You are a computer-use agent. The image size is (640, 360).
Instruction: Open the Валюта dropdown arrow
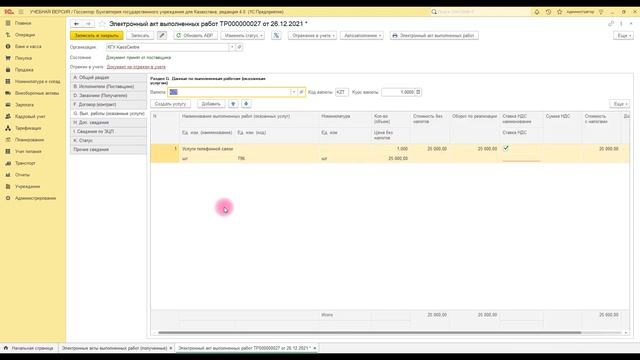click(x=293, y=92)
